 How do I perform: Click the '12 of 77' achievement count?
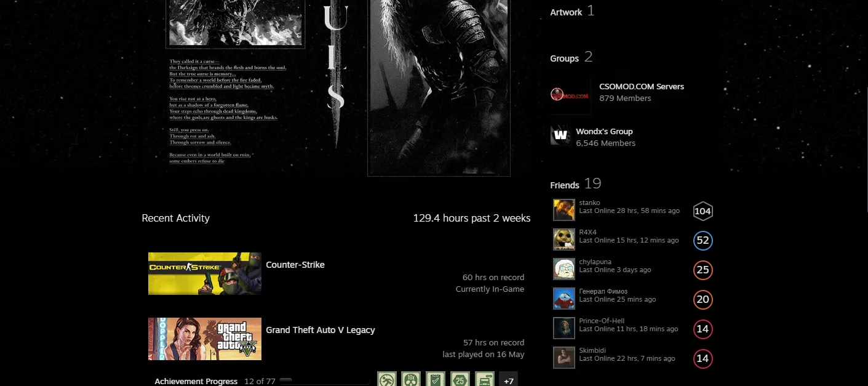point(260,381)
